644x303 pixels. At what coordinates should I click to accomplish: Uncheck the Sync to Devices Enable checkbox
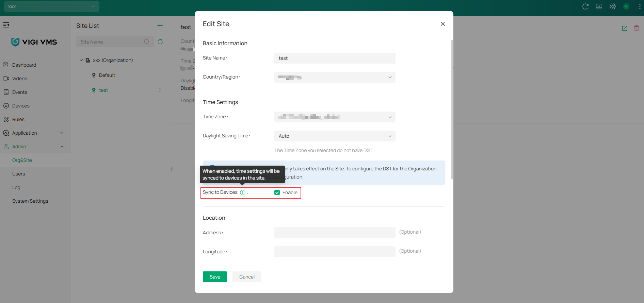pyautogui.click(x=277, y=192)
